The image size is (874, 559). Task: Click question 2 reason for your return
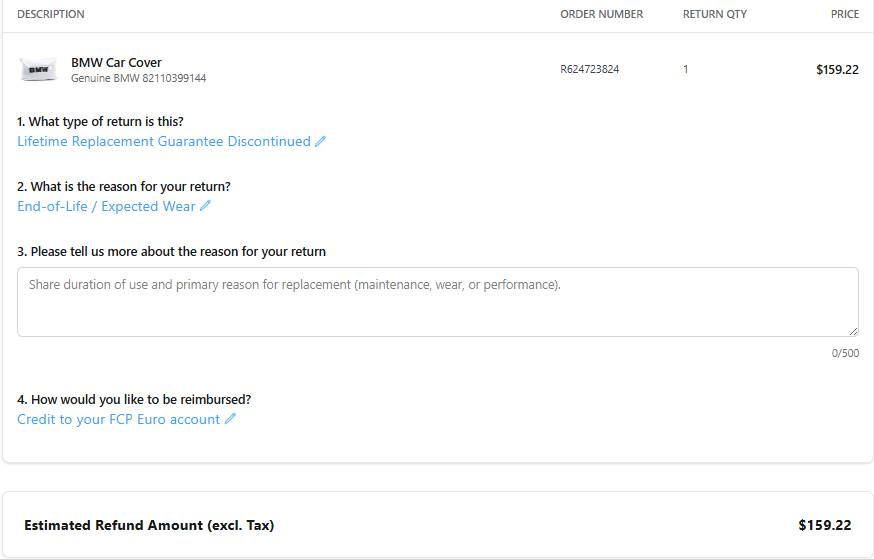124,186
